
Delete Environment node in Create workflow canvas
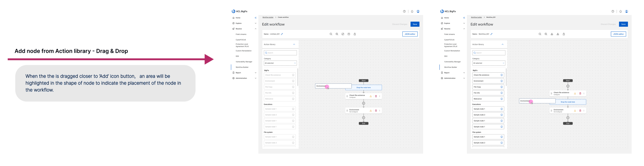click(x=376, y=111)
